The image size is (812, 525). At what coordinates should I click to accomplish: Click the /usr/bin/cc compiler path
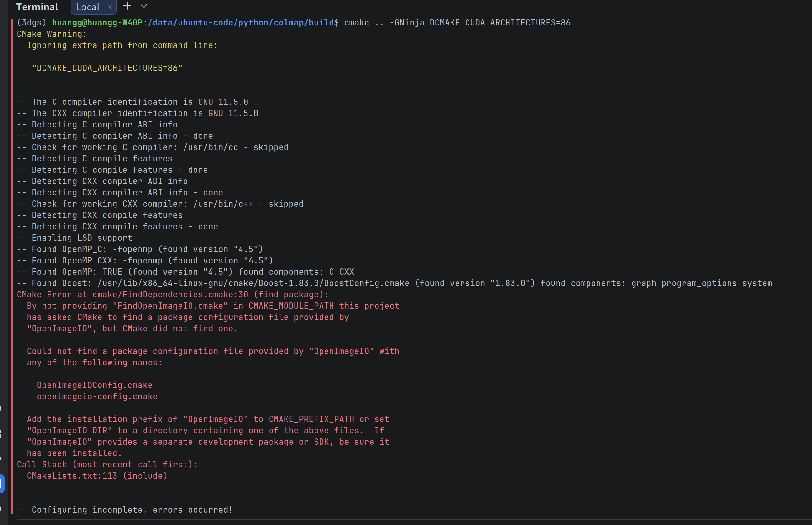210,147
